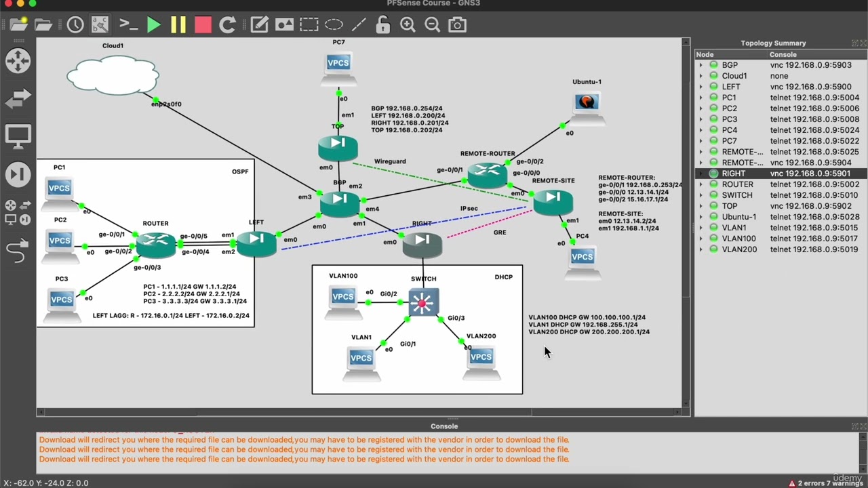Expand the LEFT node in summary

click(x=701, y=87)
